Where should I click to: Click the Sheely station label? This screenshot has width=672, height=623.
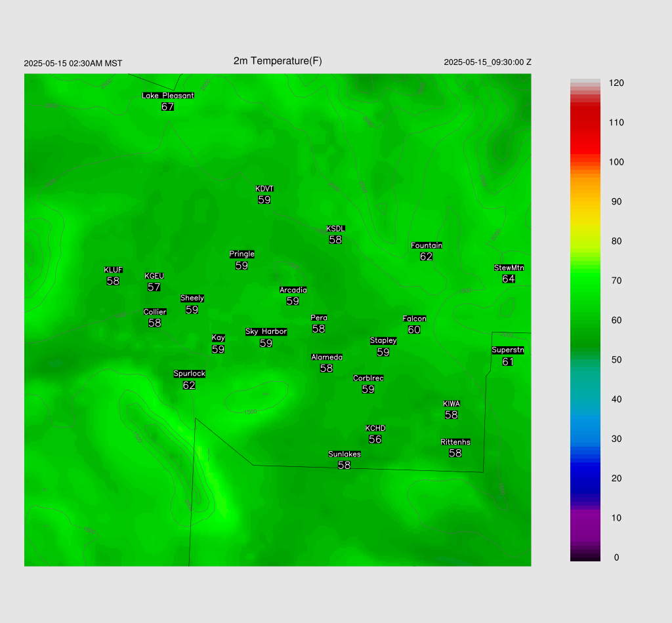tap(192, 298)
